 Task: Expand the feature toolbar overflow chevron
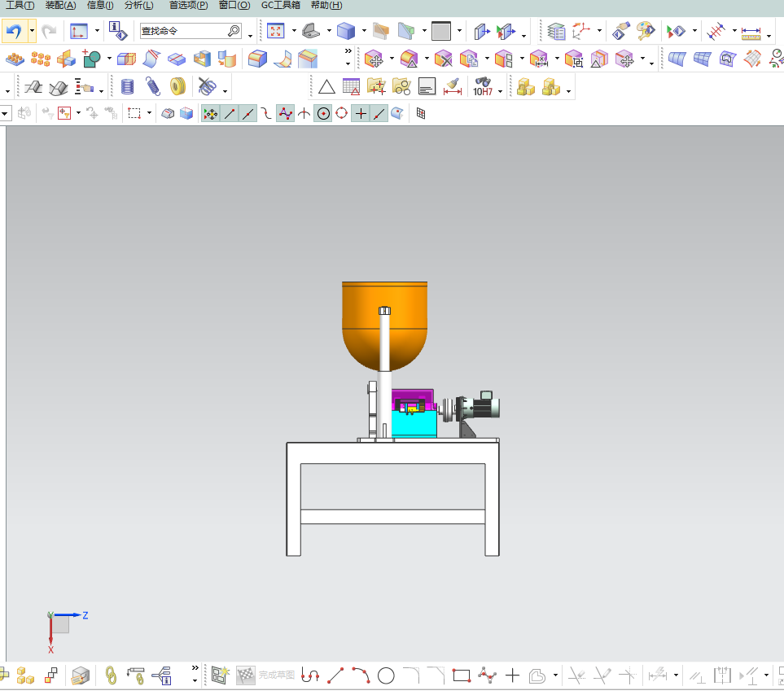coord(348,51)
